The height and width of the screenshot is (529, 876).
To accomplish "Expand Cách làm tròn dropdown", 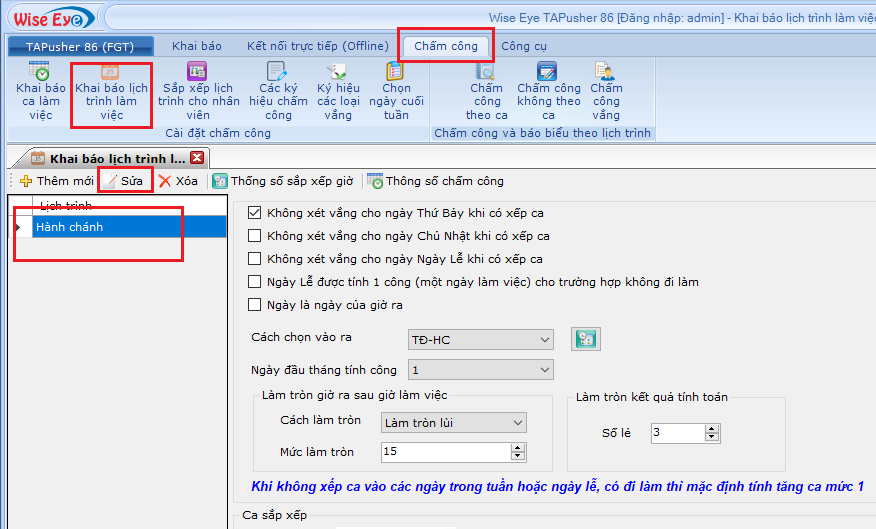I will [516, 423].
